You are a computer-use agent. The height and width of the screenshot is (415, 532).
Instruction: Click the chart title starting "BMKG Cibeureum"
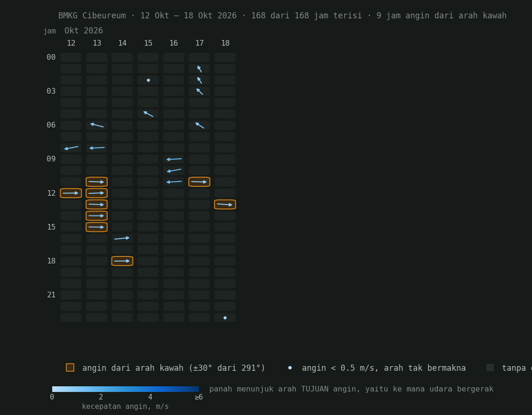coord(282,16)
